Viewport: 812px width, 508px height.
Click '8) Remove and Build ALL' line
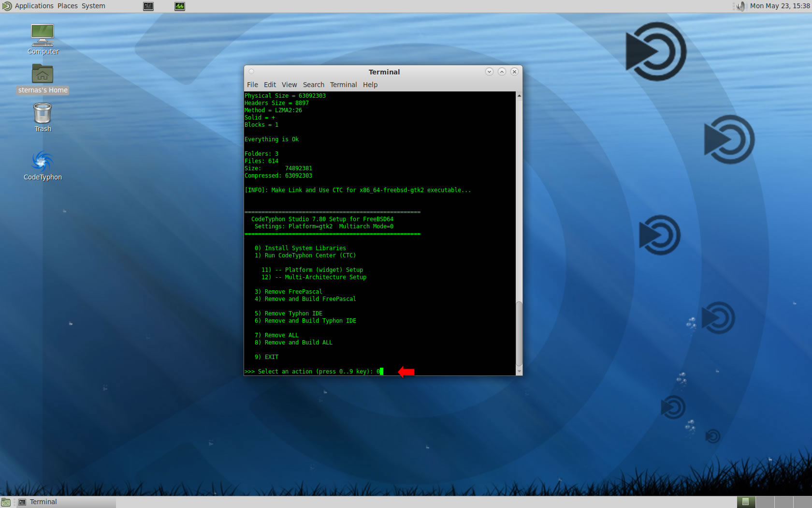click(x=293, y=343)
